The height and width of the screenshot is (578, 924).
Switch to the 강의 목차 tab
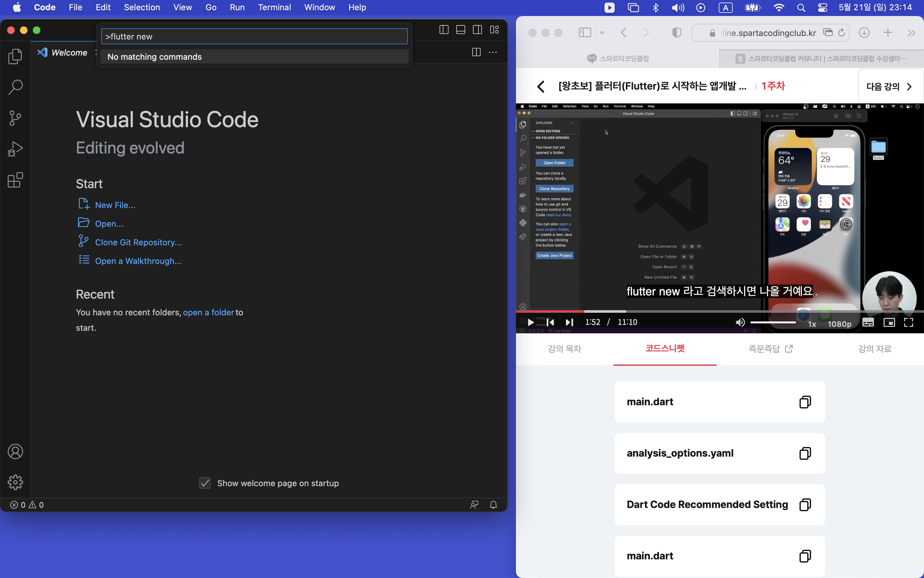pos(564,349)
